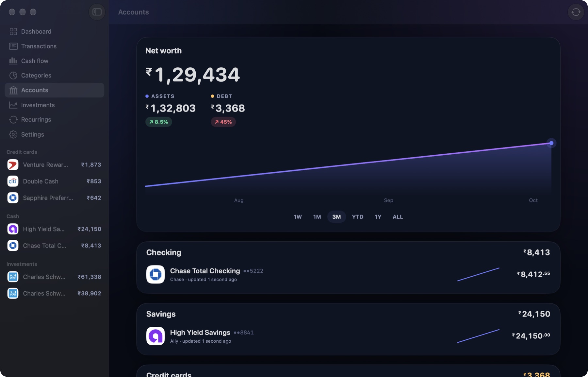Click the Charles Schwab logo at ₹38,902
This screenshot has height=377, width=588.
(13, 293)
